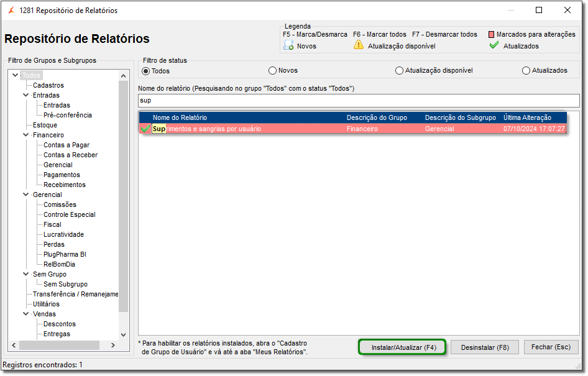Select the Controle Especial tree item

[70, 214]
